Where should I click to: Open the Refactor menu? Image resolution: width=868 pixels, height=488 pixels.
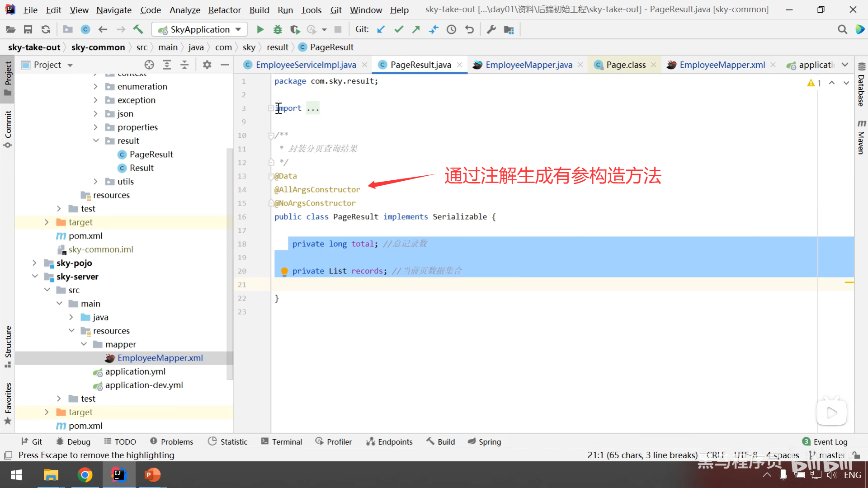[224, 9]
